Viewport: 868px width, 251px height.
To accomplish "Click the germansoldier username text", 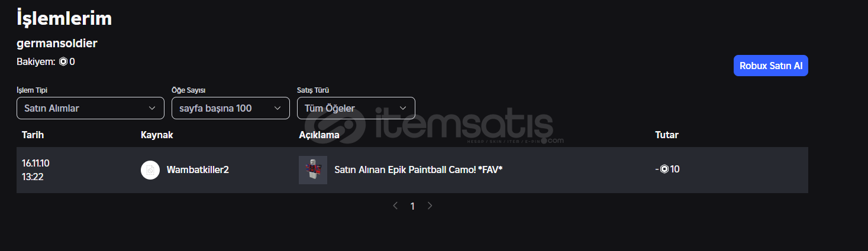I will (57, 44).
